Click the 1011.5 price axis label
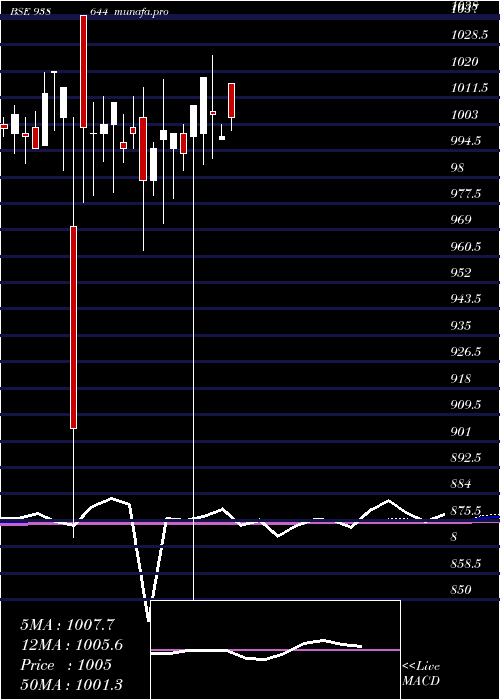This screenshot has height=700, width=500. click(x=469, y=88)
